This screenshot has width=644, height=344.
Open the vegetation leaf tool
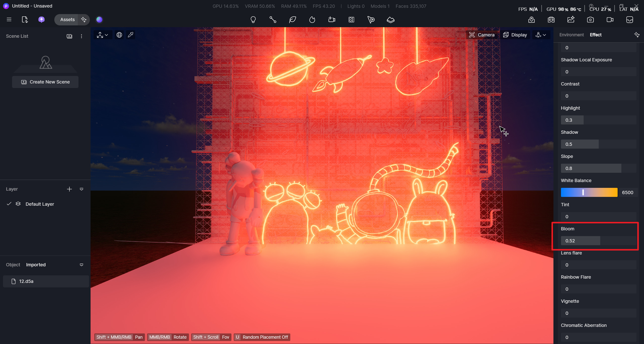click(x=292, y=20)
